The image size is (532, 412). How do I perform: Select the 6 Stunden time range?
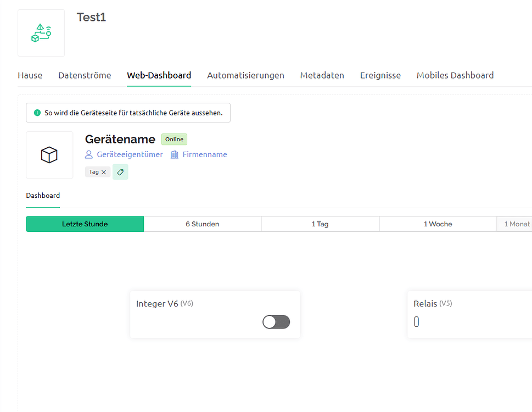[x=202, y=224]
